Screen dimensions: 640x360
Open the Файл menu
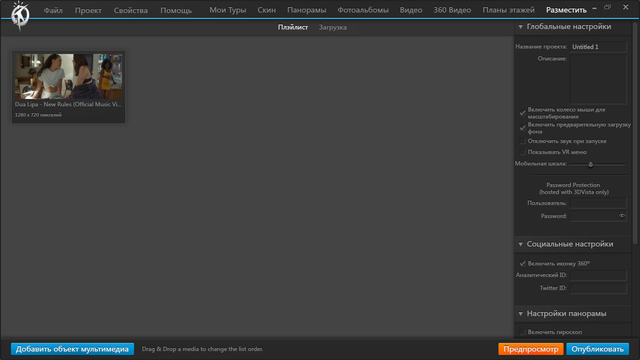[x=53, y=10]
